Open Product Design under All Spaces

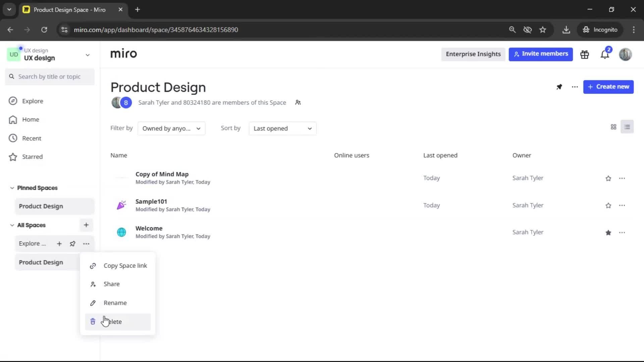pos(47,262)
